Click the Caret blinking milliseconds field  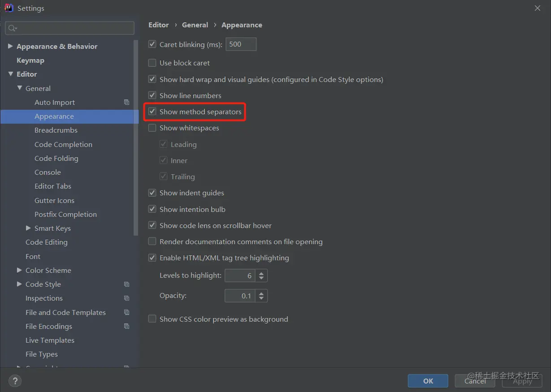pos(241,44)
